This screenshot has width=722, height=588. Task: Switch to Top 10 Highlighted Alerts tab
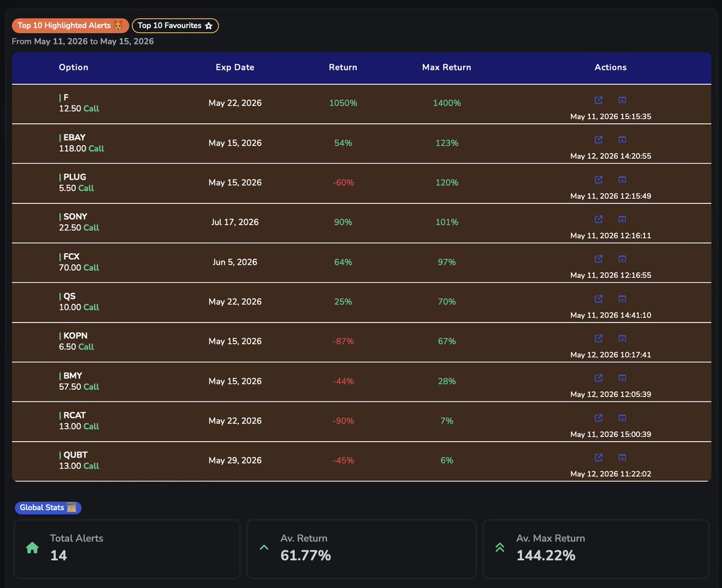tap(70, 25)
